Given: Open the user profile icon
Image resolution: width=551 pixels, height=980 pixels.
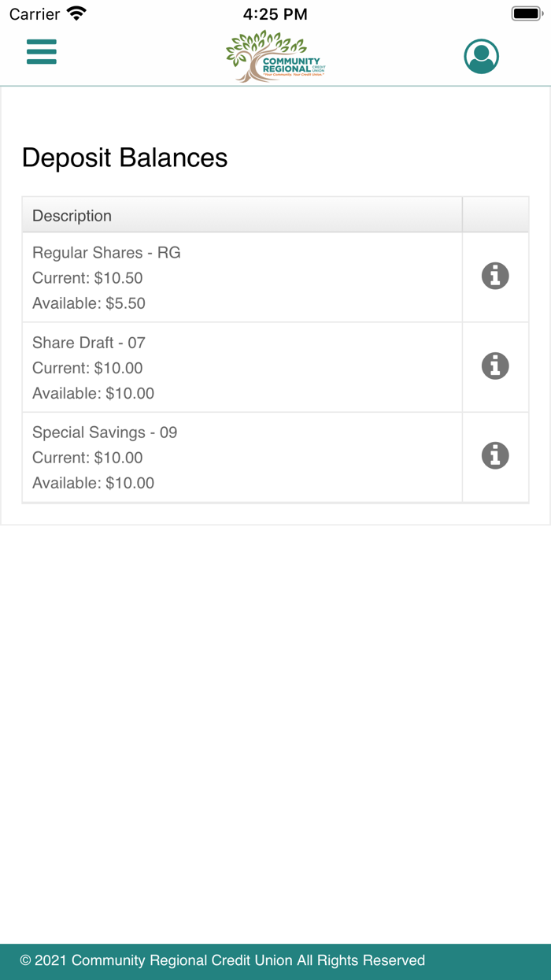Looking at the screenshot, I should [481, 57].
